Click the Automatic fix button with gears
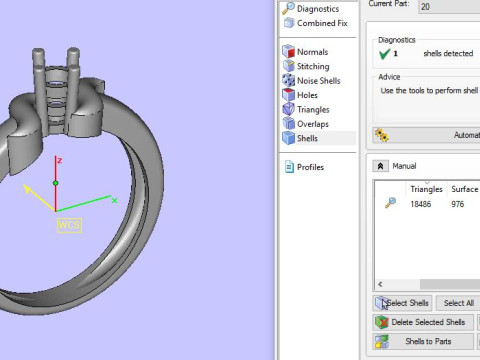 click(426, 135)
